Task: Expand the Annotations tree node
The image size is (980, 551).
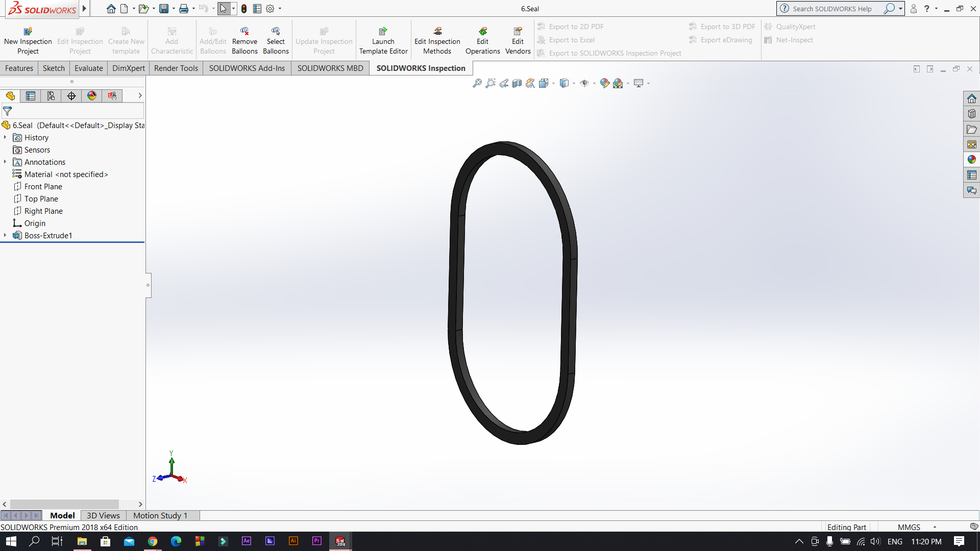Action: tap(5, 162)
